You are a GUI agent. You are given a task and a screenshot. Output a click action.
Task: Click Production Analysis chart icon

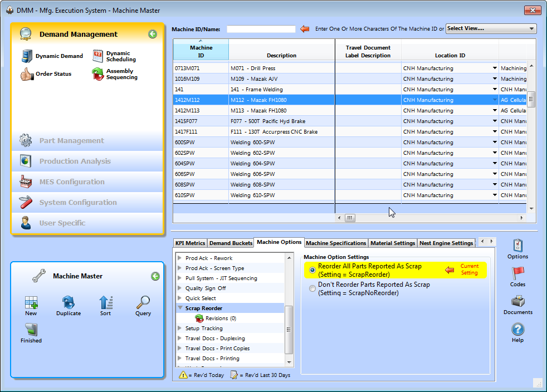pos(26,161)
